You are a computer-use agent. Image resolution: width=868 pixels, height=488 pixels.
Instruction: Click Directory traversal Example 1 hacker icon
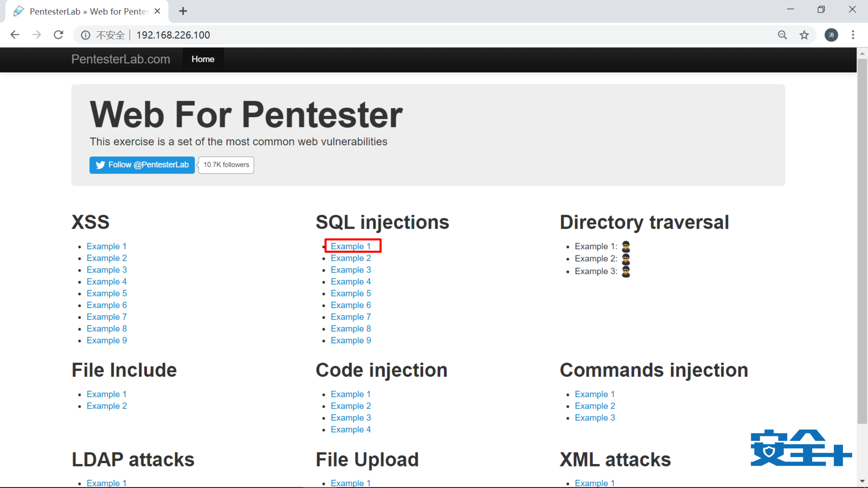point(626,247)
